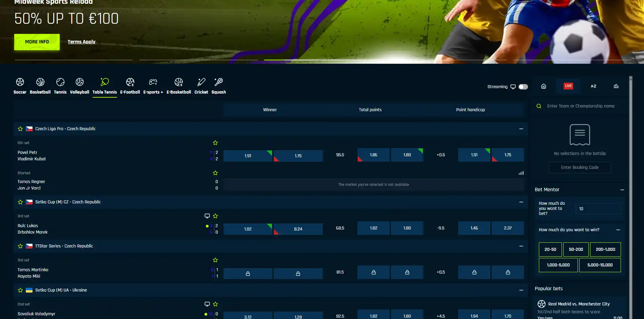644x319 pixels.
Task: Open the Terms Apply link
Action: (81, 42)
